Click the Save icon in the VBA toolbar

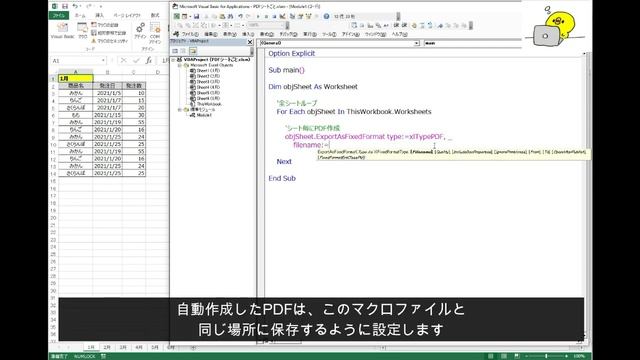tap(196, 16)
